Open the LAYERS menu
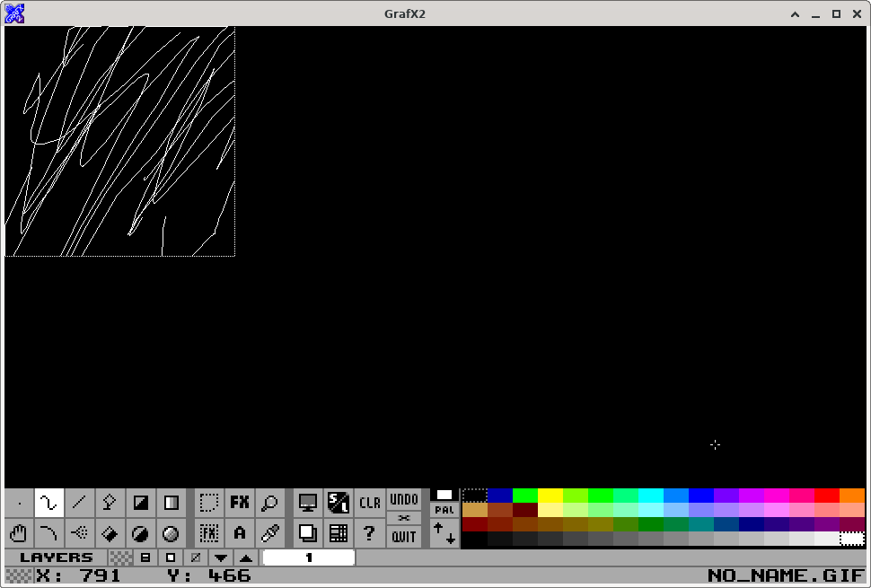This screenshot has height=588, width=871. [x=56, y=557]
